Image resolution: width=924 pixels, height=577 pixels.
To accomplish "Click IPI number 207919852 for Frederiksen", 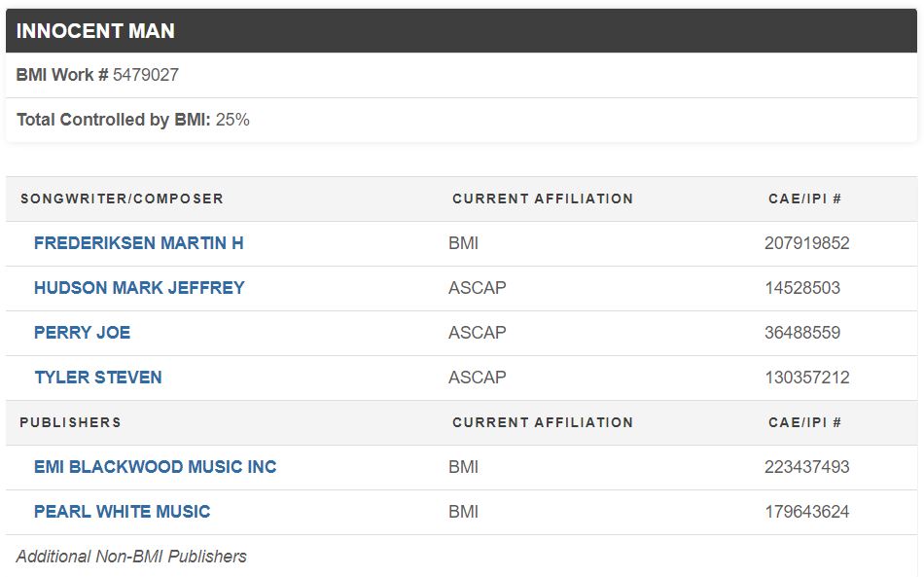I will click(806, 243).
